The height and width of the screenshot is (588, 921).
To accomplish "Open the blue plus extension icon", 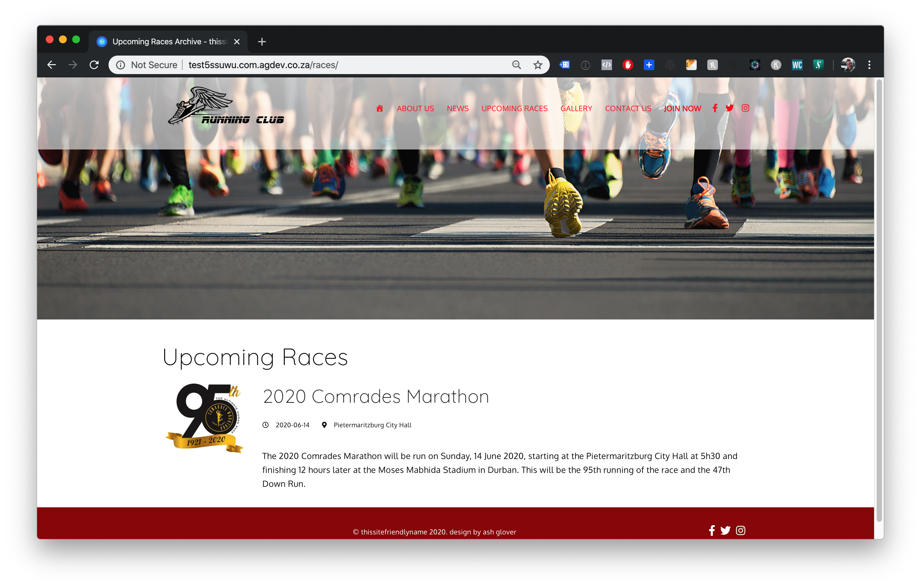I will [649, 65].
